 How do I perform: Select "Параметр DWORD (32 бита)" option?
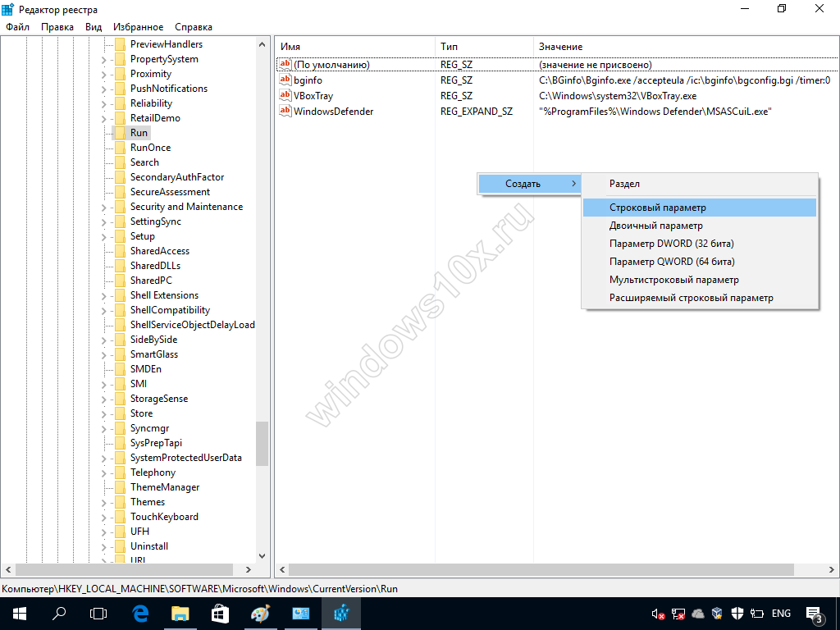click(671, 244)
